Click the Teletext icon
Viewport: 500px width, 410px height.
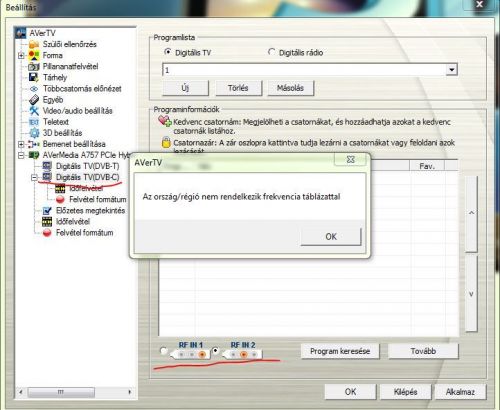point(34,122)
